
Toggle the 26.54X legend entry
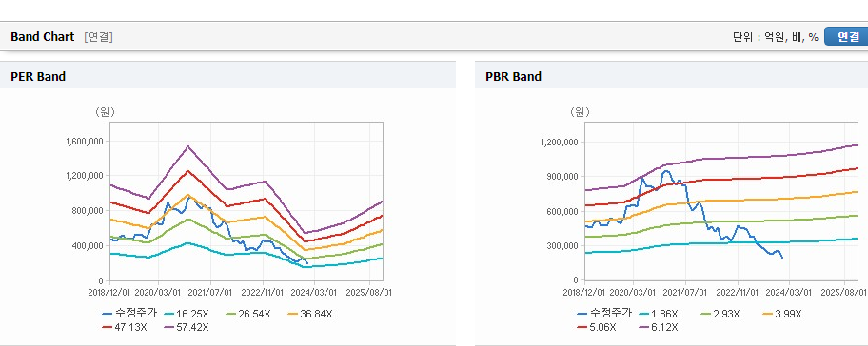tap(249, 314)
